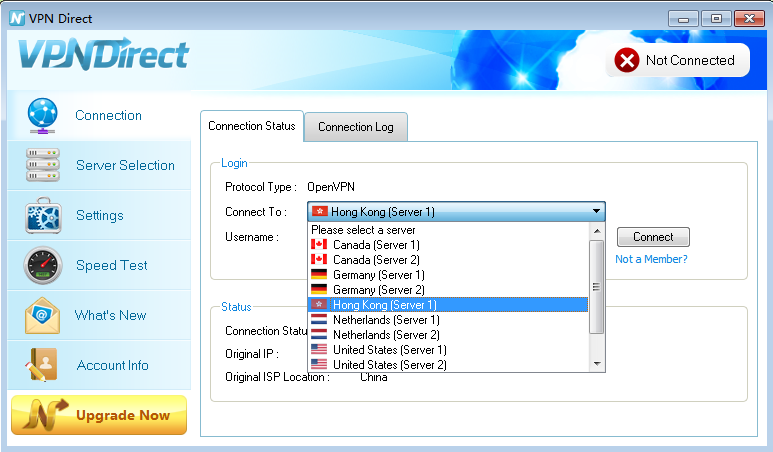Select highlighted Hong Kong (Server 1) entry

448,305
